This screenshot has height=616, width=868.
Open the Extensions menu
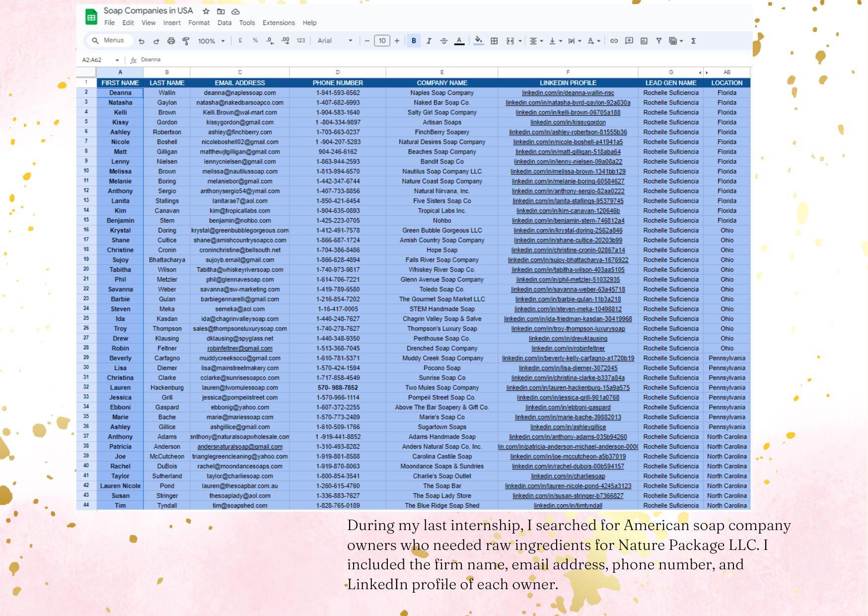tap(279, 23)
